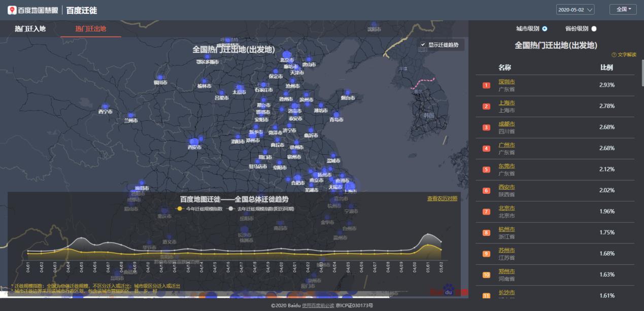Image resolution: width=644 pixels, height=311 pixels.
Task: Open the 查看农历对照 link
Action: click(441, 199)
